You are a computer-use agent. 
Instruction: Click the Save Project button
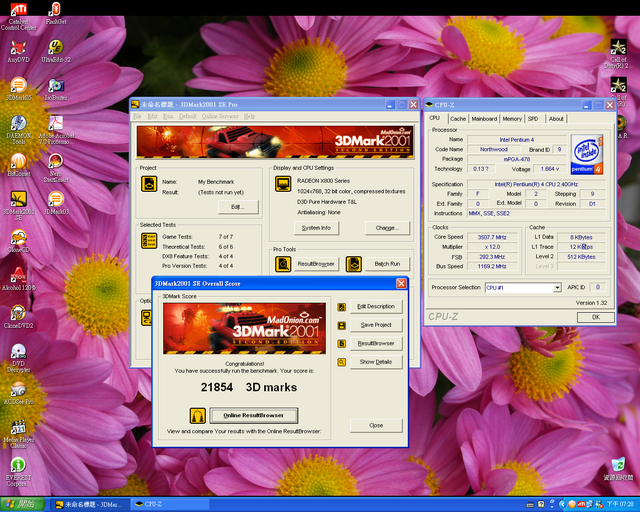click(x=376, y=325)
